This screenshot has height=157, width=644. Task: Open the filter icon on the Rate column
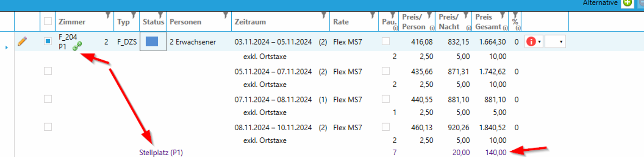pyautogui.click(x=373, y=15)
